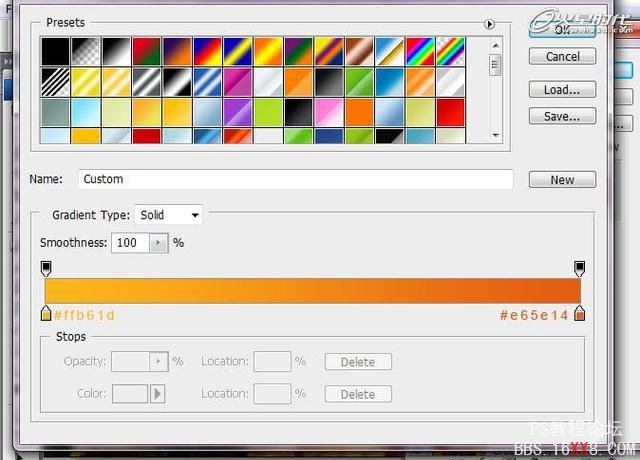Click inside the Name field containing Custom
Screen dimensions: 640x460
296,179
